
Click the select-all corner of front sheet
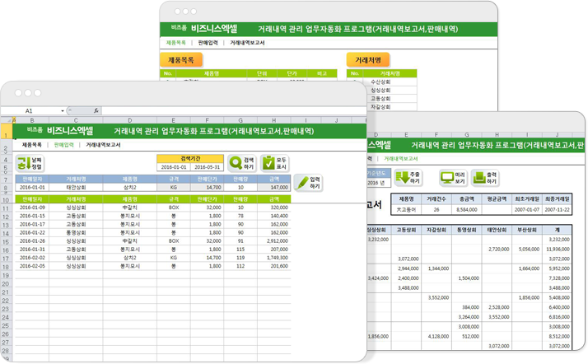7,120
